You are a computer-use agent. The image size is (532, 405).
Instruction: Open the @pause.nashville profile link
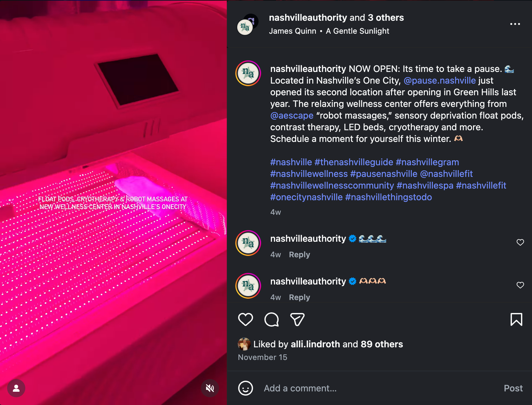tap(440, 80)
